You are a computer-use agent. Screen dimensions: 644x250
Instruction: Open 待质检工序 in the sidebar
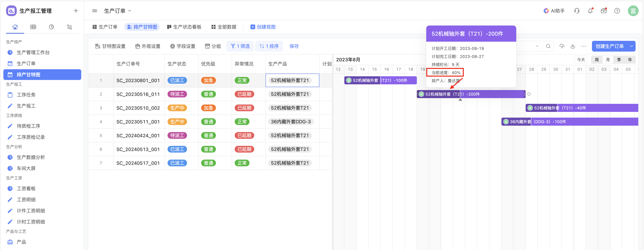[42, 126]
